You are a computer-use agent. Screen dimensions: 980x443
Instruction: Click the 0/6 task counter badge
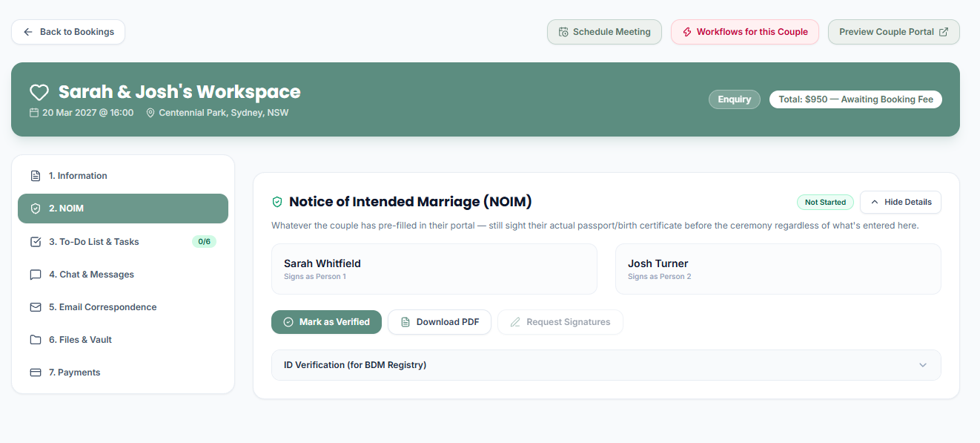[204, 242]
